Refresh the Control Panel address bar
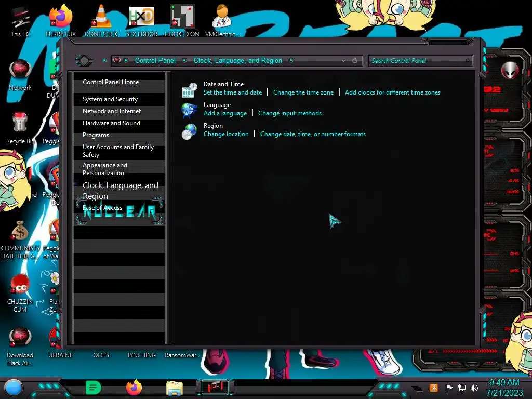532x399 pixels. point(355,61)
